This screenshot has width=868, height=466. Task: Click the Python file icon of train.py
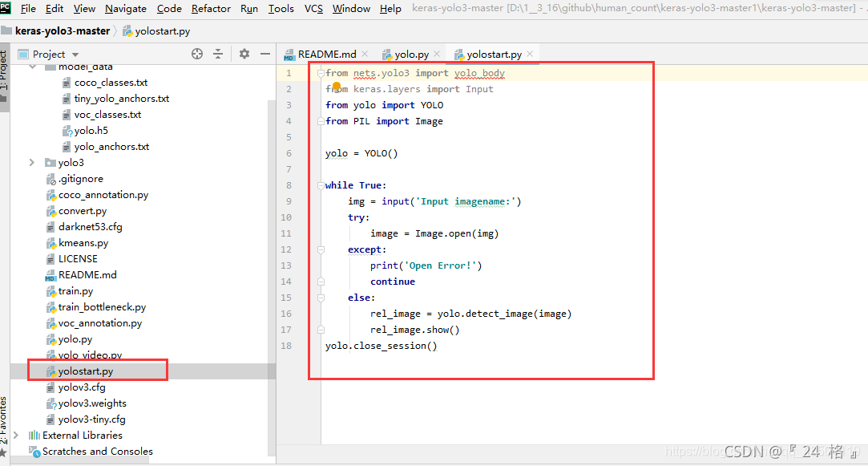(51, 291)
